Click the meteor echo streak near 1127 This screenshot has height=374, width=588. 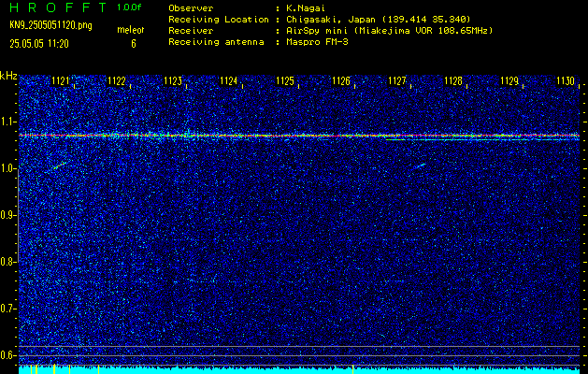coord(419,166)
